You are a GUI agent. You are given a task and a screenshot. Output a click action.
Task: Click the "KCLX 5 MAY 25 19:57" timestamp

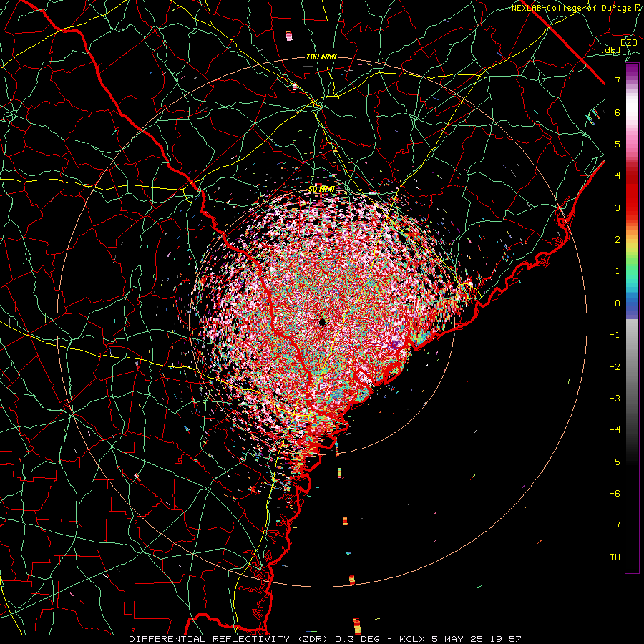[x=460, y=639]
